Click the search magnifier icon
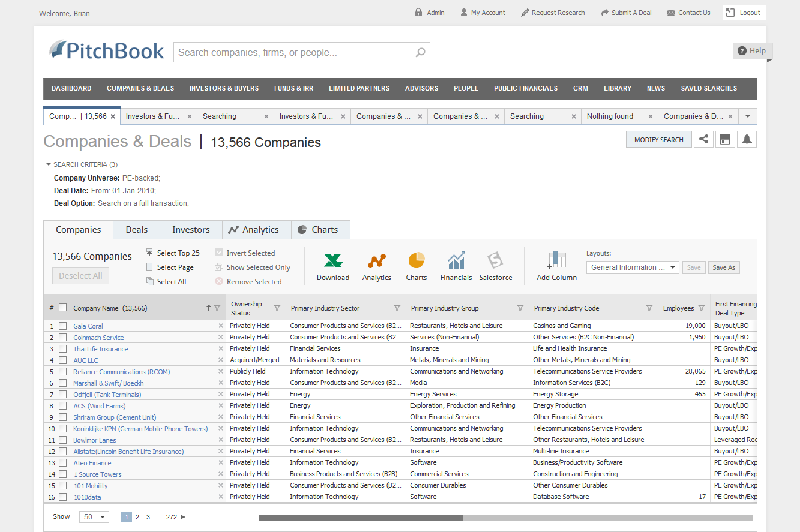 tap(421, 52)
